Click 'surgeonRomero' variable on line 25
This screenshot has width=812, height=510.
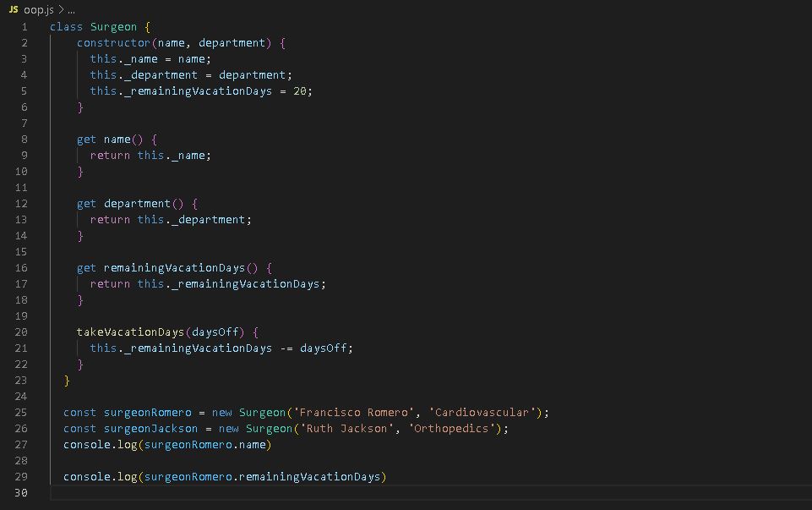tap(148, 413)
